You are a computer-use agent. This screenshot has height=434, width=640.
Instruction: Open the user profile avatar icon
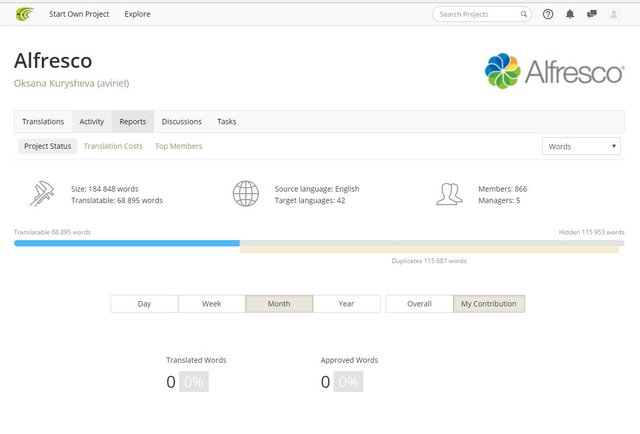pos(613,14)
